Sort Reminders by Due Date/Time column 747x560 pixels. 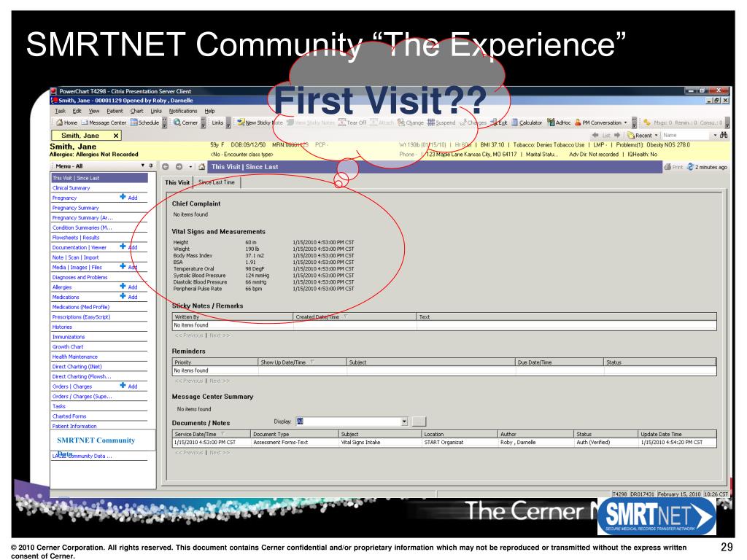coord(560,362)
